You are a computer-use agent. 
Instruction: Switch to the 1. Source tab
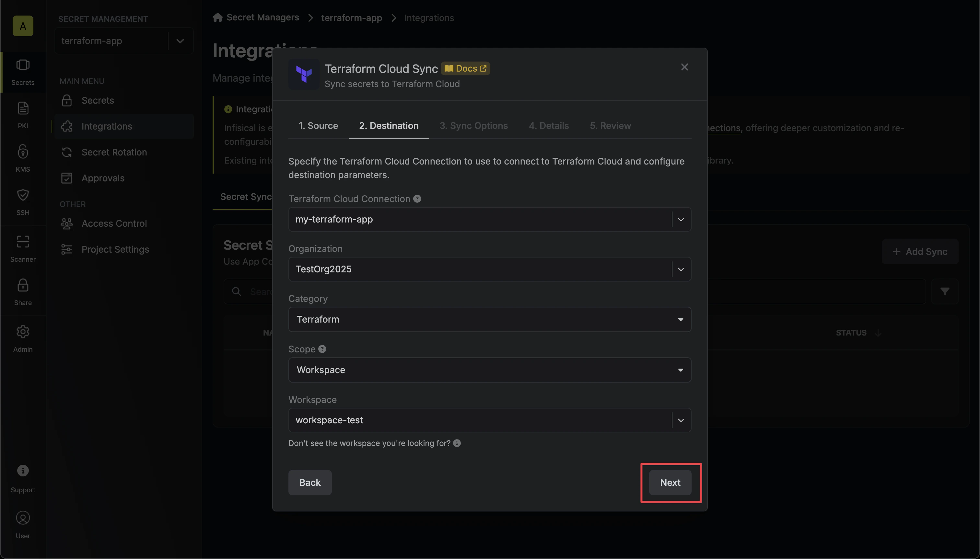coord(318,126)
